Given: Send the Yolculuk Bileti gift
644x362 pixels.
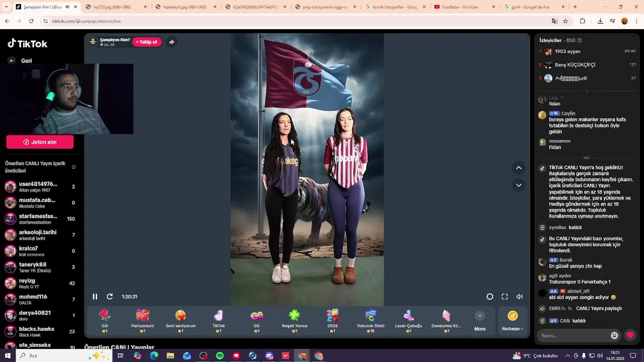Looking at the screenshot, I should (x=370, y=320).
